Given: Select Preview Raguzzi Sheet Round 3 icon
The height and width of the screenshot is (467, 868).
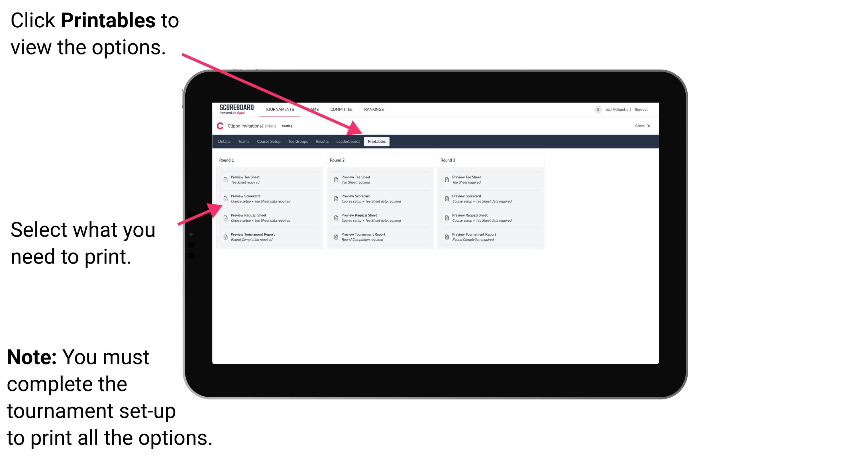Looking at the screenshot, I should point(447,217).
